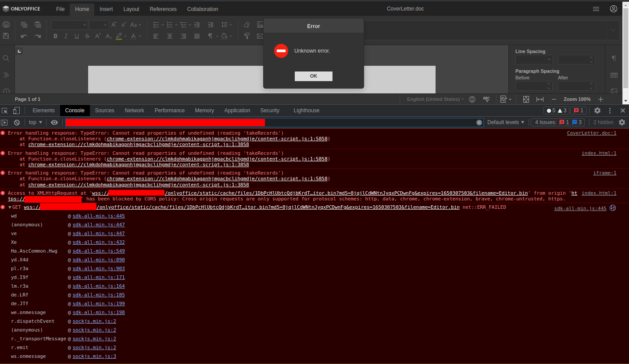Image resolution: width=629 pixels, height=364 pixels.
Task: Open Table settings in the right sidebar
Action: point(614,75)
